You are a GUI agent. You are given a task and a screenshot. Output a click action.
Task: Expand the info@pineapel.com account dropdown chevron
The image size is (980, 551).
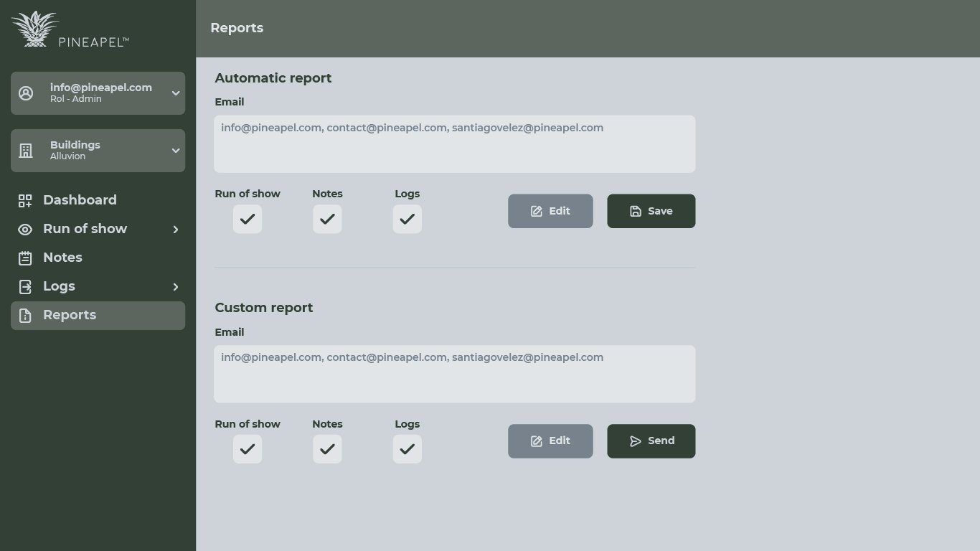176,93
